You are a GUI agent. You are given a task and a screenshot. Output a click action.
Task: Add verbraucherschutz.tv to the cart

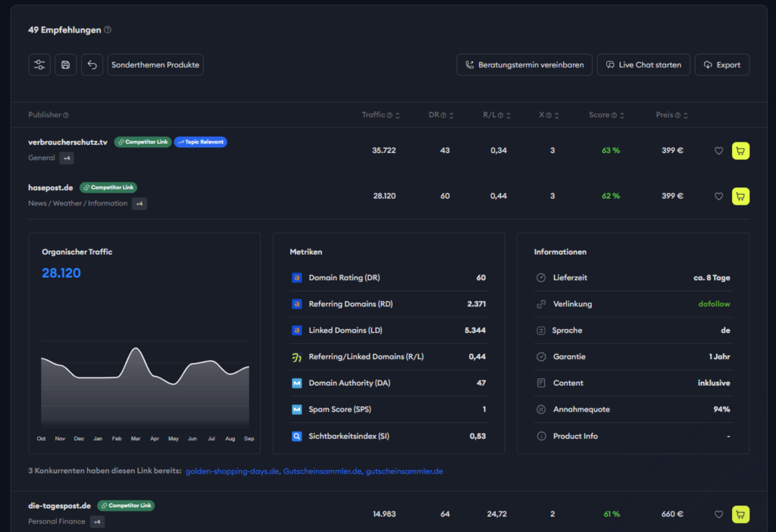pos(740,151)
